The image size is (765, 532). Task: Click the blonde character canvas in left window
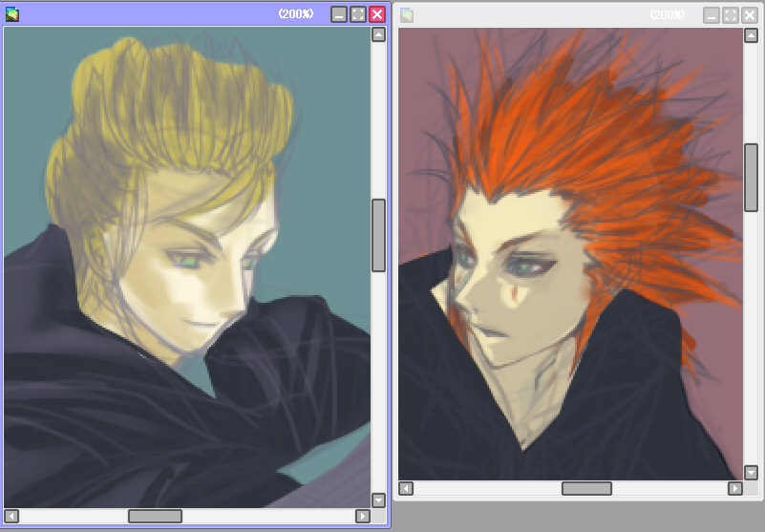(187, 267)
